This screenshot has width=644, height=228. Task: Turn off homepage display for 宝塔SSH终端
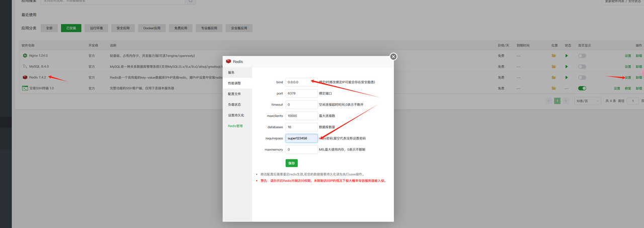[582, 88]
